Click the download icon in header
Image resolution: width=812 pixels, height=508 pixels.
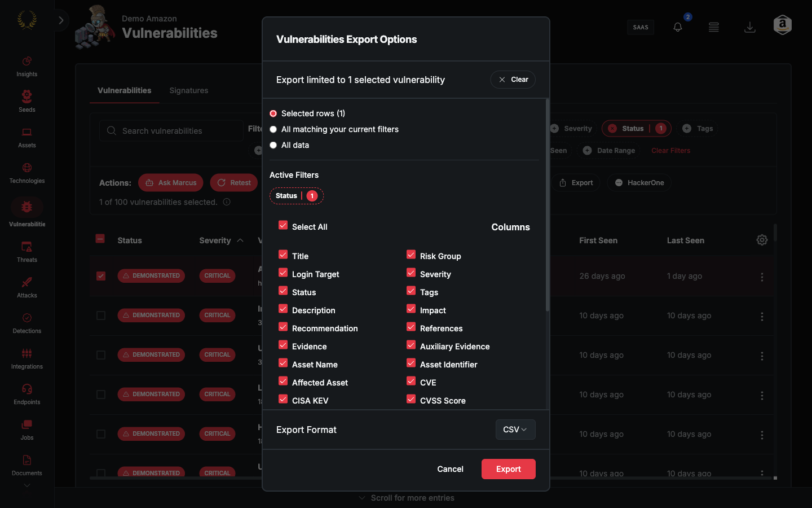coord(750,27)
